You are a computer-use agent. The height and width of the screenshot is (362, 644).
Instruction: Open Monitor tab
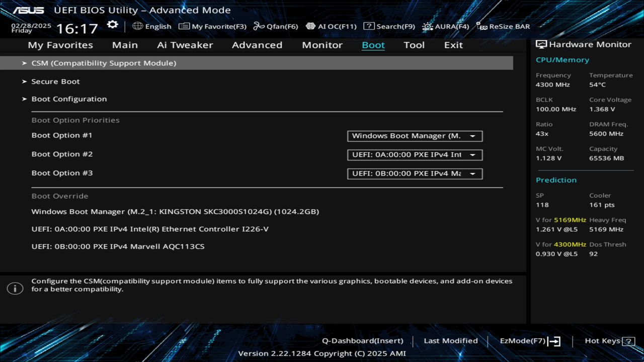322,45
